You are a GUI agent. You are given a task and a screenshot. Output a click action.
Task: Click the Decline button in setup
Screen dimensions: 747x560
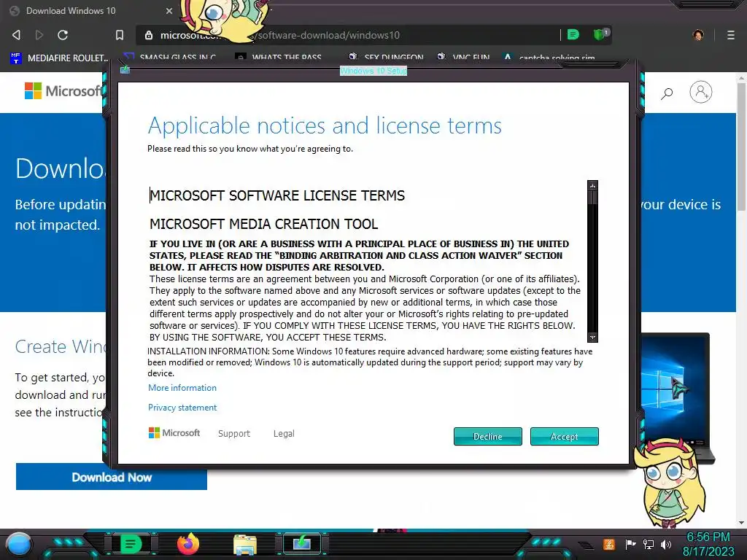[488, 436]
